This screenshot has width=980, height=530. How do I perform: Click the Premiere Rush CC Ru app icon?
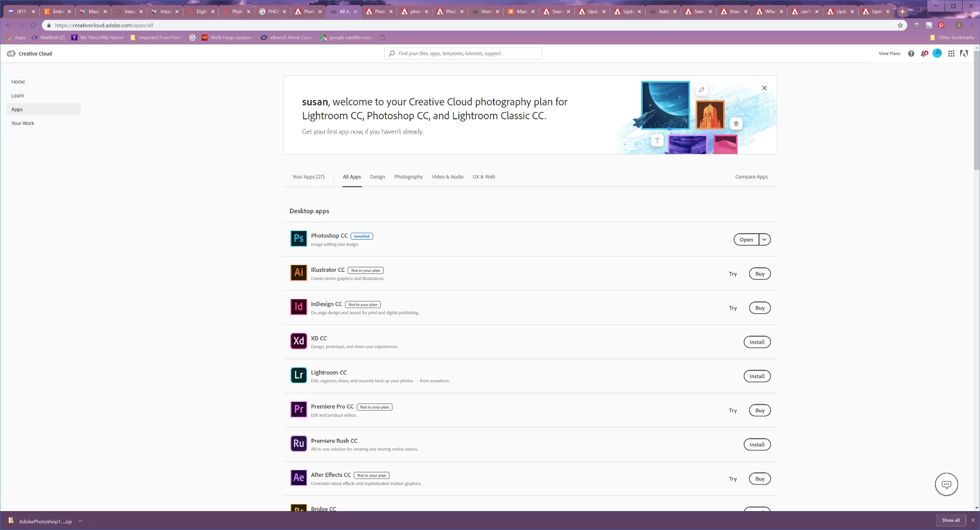pyautogui.click(x=299, y=444)
